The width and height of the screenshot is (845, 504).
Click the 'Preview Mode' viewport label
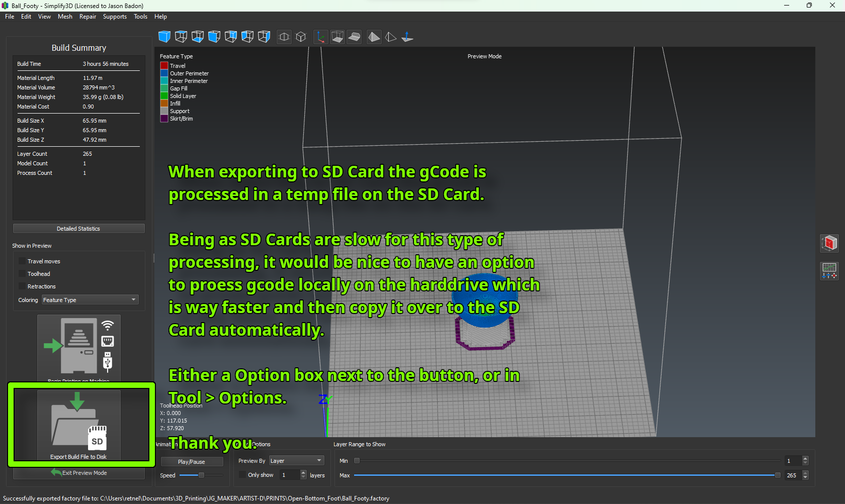(484, 56)
